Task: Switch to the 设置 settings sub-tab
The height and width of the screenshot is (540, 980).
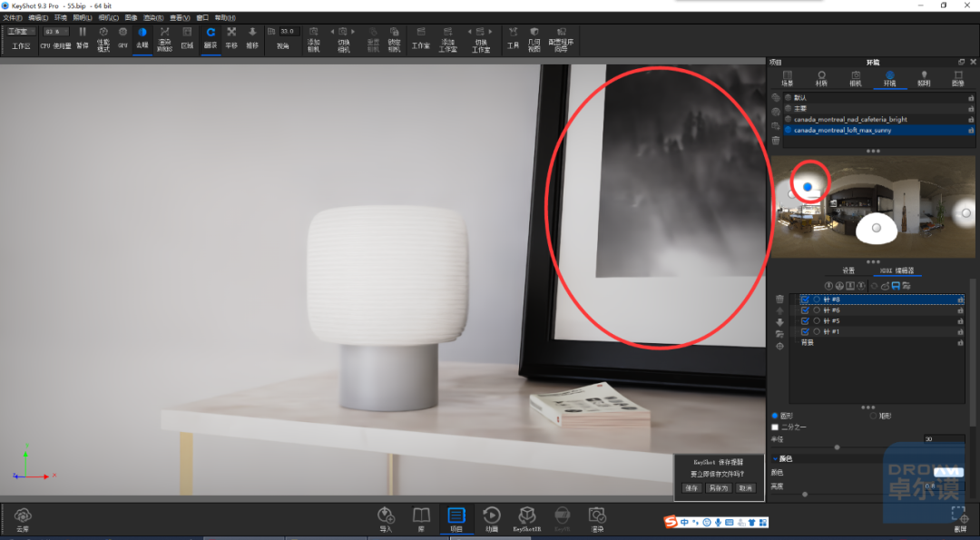Action: [x=848, y=270]
